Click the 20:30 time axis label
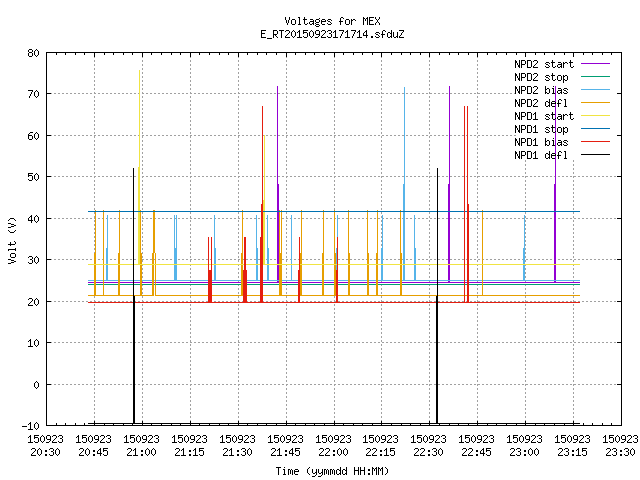Viewport: 640px width, 480px height. tap(45, 452)
